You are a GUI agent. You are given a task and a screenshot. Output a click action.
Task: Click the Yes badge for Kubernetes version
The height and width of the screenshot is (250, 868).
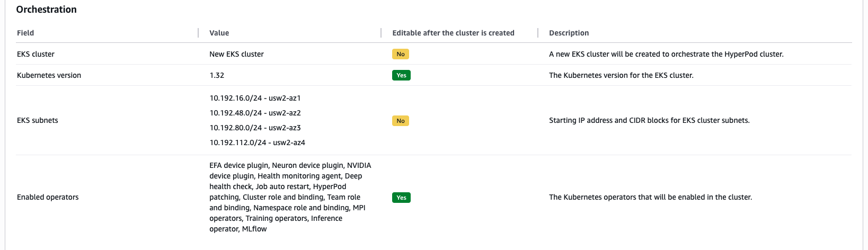tap(401, 75)
